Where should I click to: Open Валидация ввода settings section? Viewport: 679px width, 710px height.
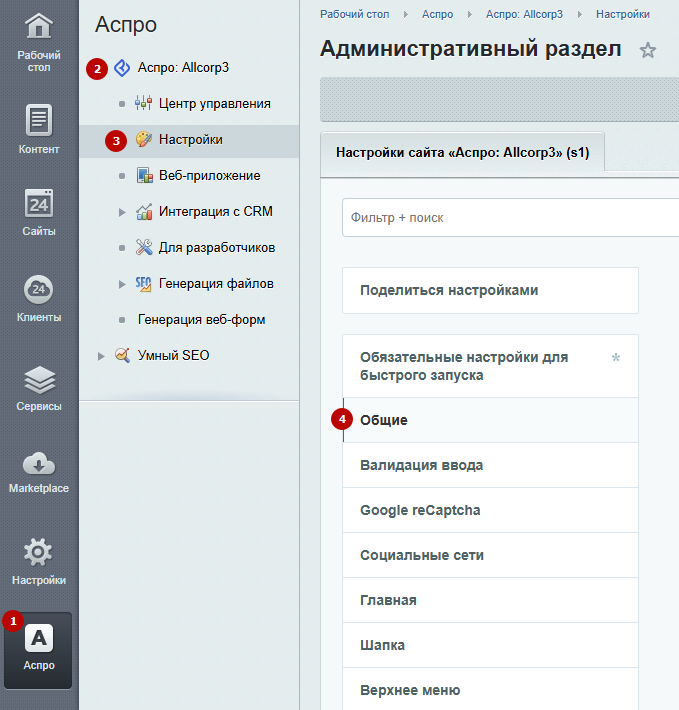click(490, 465)
